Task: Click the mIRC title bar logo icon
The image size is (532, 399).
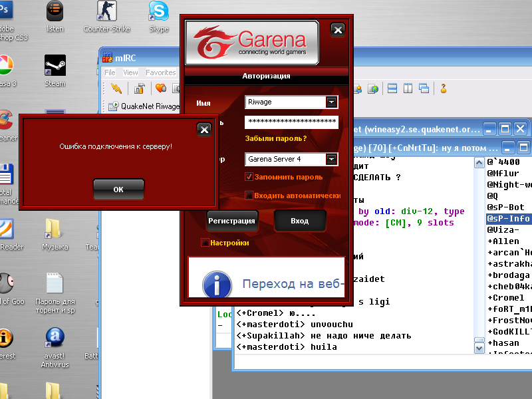Action: click(x=108, y=58)
